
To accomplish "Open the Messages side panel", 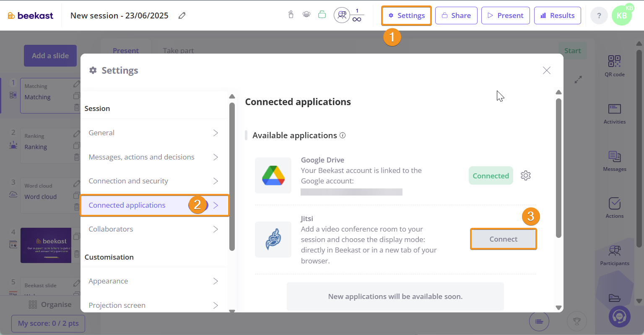I will [x=615, y=161].
